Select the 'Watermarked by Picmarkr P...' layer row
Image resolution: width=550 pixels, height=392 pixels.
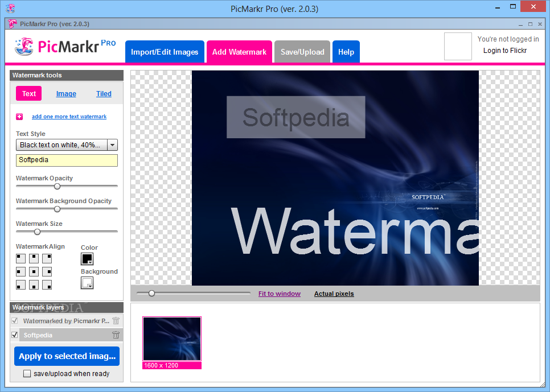[x=67, y=320]
